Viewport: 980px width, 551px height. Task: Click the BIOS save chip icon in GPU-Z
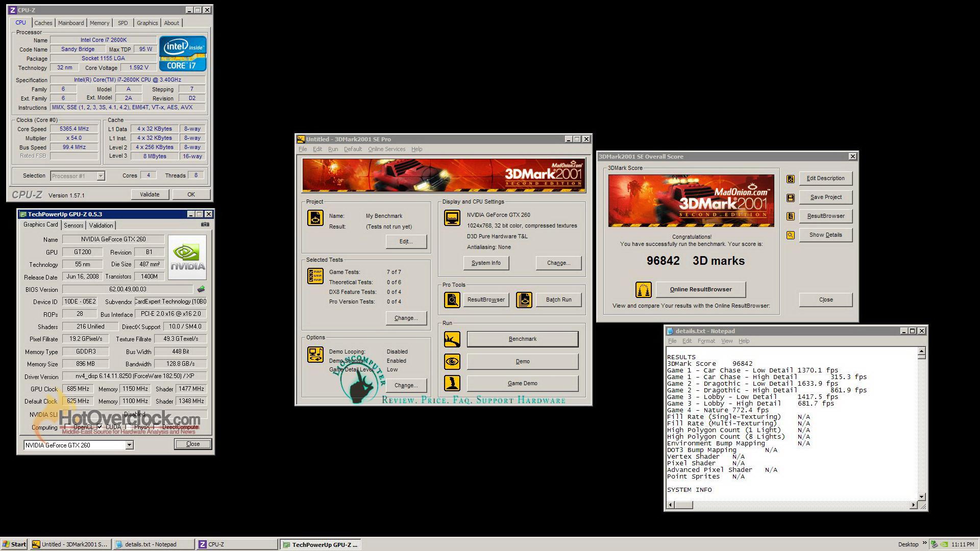[x=201, y=289]
